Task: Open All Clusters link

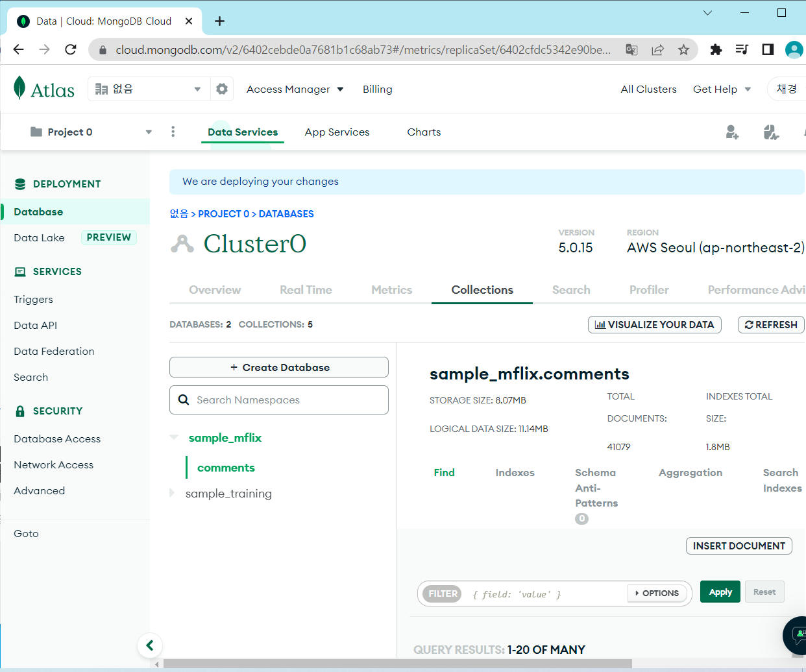Action: (x=648, y=90)
